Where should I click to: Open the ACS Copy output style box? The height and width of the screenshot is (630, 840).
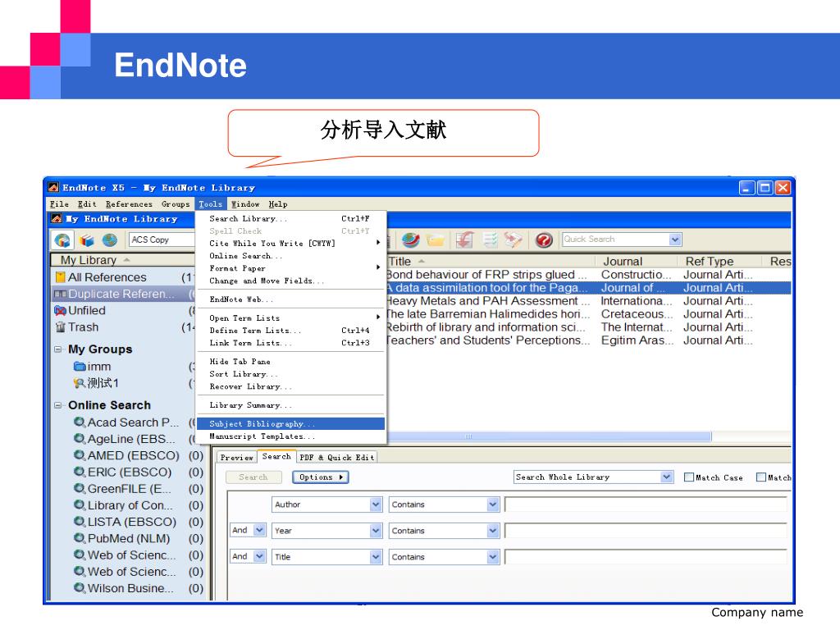click(x=162, y=240)
